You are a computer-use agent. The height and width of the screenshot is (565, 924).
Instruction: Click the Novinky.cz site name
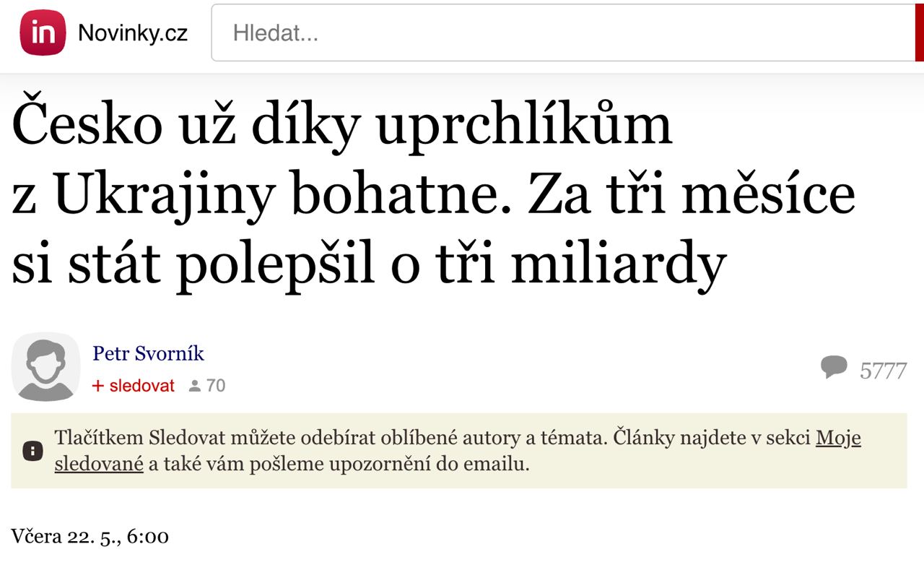(x=133, y=33)
